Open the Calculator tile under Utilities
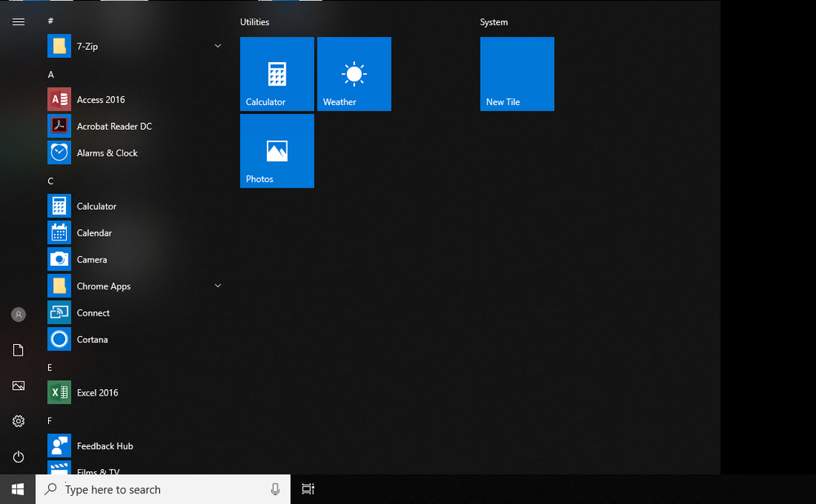 (x=277, y=74)
